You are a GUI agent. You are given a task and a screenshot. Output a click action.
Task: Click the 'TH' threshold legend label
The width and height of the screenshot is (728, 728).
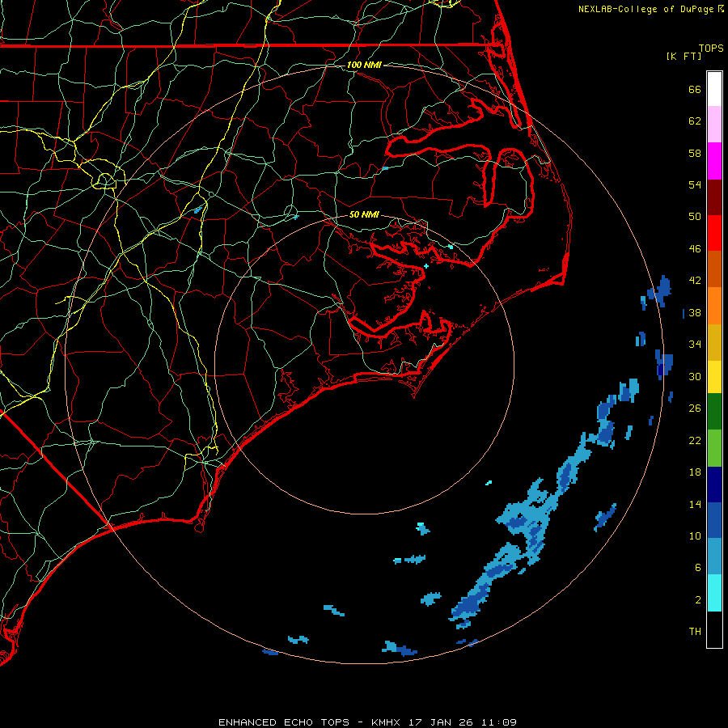695,632
